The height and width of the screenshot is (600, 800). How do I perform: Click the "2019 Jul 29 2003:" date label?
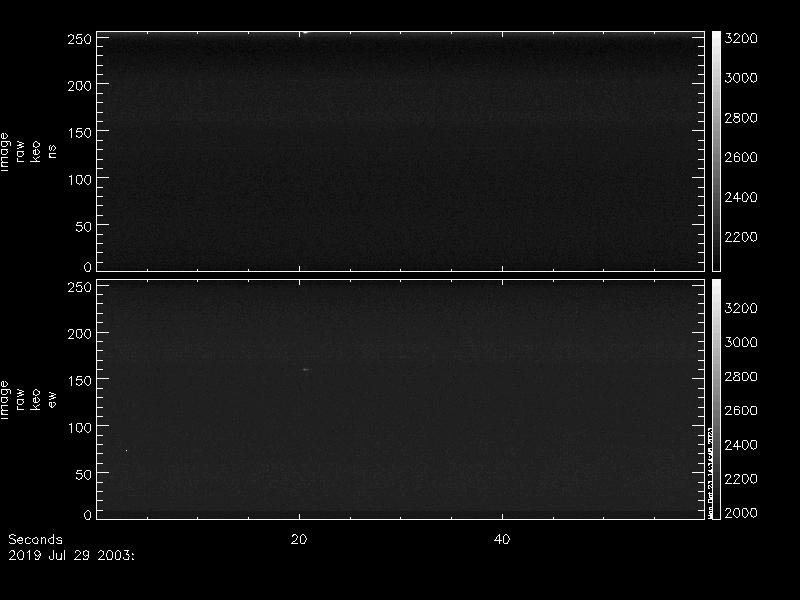[x=71, y=555]
